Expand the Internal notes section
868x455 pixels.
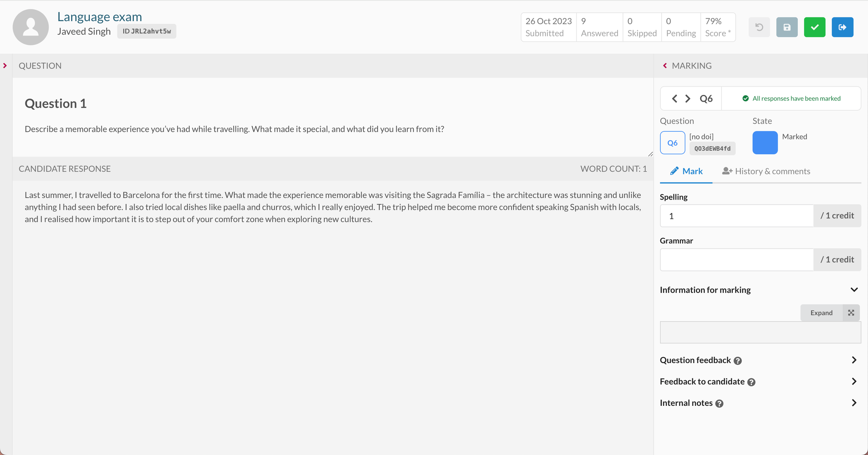click(854, 403)
